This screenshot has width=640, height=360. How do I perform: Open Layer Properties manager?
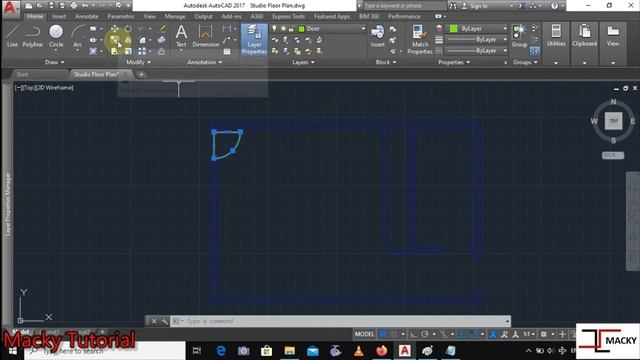click(254, 40)
